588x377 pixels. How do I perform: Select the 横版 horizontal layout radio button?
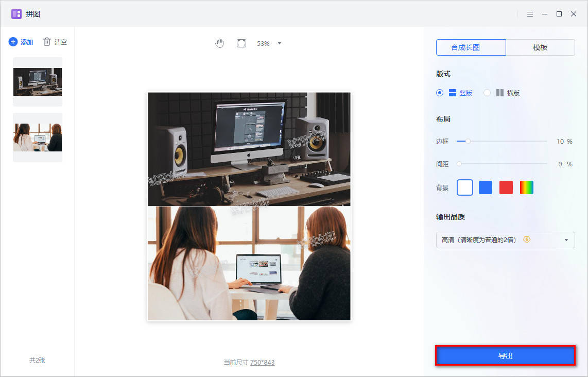(x=486, y=93)
